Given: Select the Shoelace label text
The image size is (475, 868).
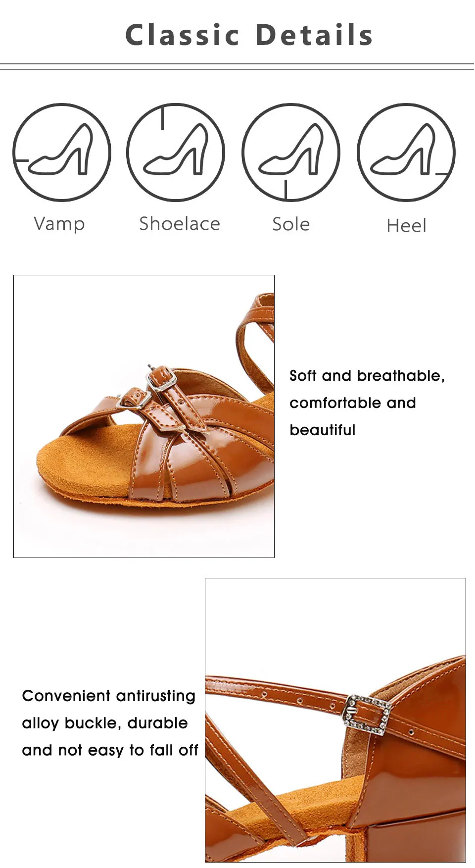Looking at the screenshot, I should pos(180,223).
